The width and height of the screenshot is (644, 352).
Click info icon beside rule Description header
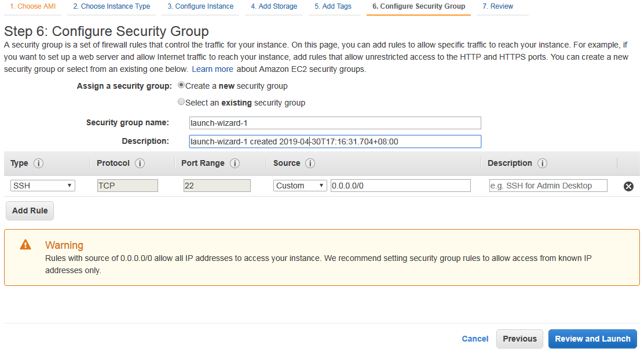[x=543, y=164]
